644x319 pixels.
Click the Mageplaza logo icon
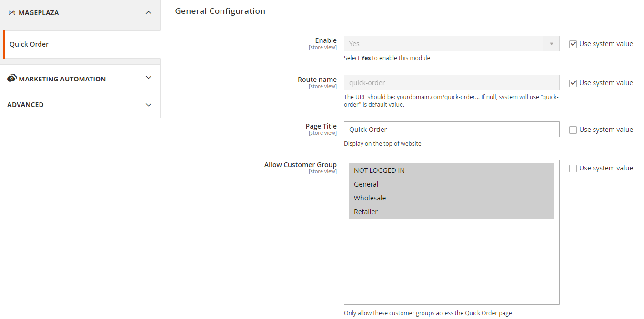[12, 13]
